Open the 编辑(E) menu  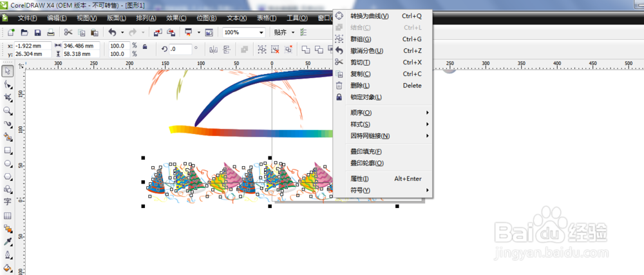[x=57, y=18]
